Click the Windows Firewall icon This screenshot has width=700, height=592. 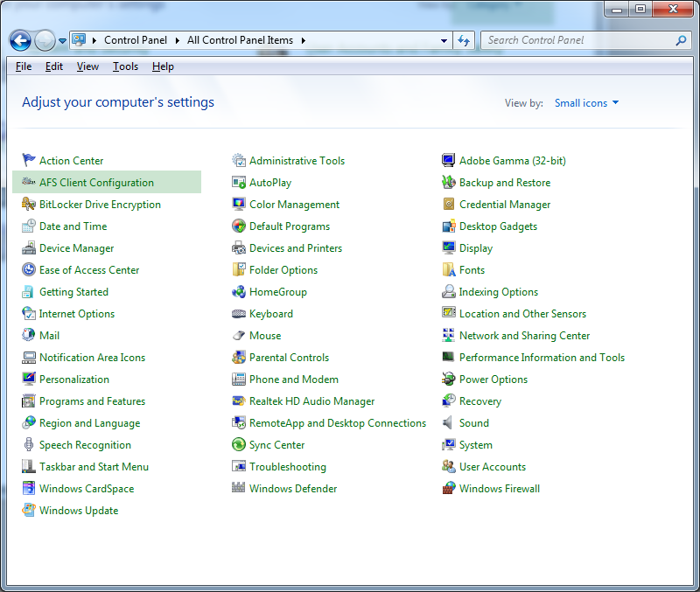coord(449,489)
